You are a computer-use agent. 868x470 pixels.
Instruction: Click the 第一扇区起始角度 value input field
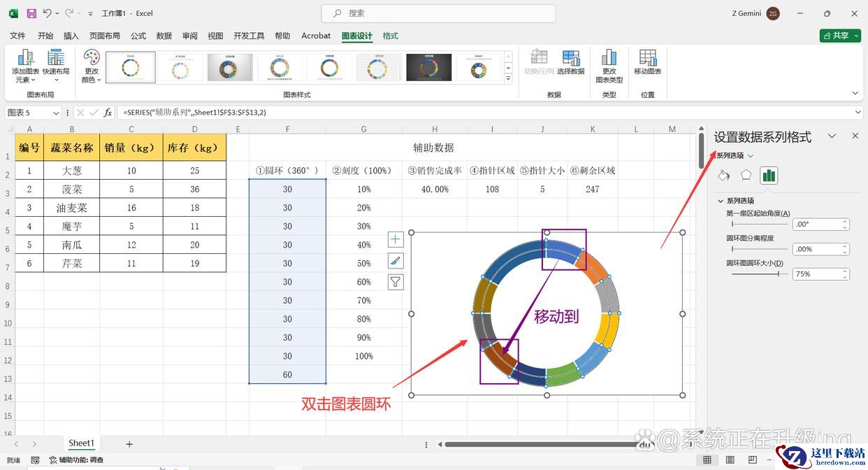pyautogui.click(x=816, y=225)
